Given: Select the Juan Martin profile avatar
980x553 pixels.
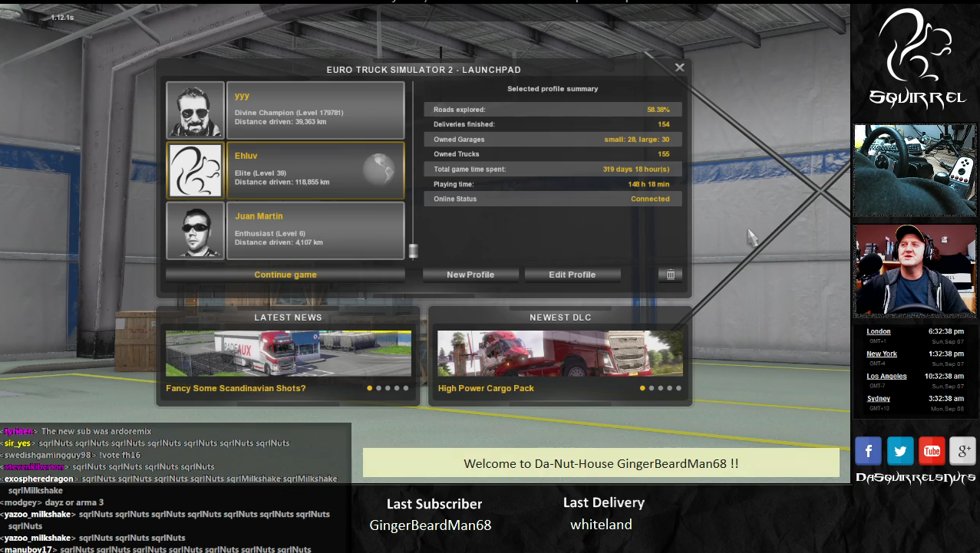Looking at the screenshot, I should (195, 230).
